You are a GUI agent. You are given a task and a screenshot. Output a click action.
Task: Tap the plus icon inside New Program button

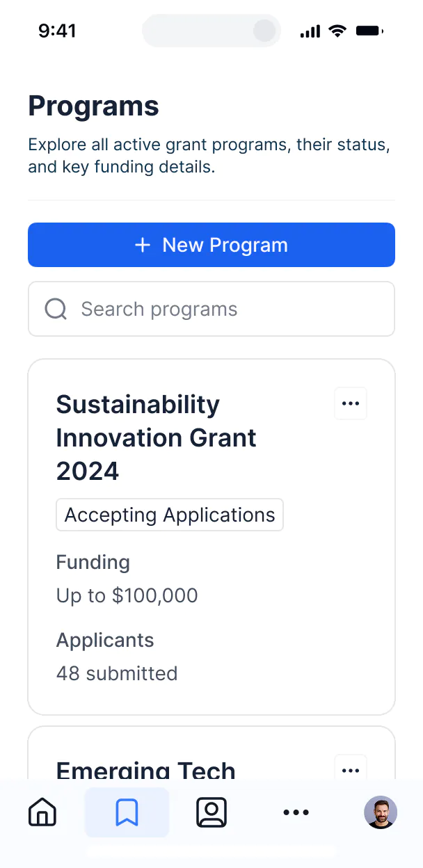(x=142, y=245)
